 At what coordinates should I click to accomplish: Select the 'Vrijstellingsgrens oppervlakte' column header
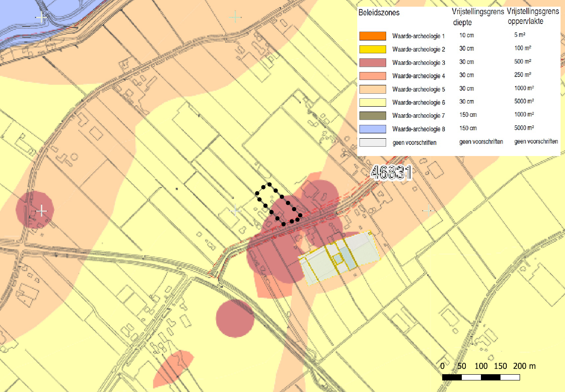pyautogui.click(x=532, y=16)
